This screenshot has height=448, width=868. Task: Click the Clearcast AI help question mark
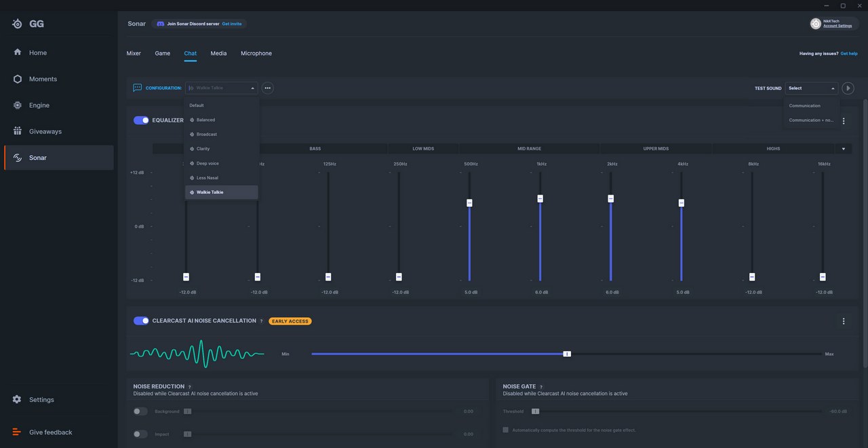[x=261, y=321]
